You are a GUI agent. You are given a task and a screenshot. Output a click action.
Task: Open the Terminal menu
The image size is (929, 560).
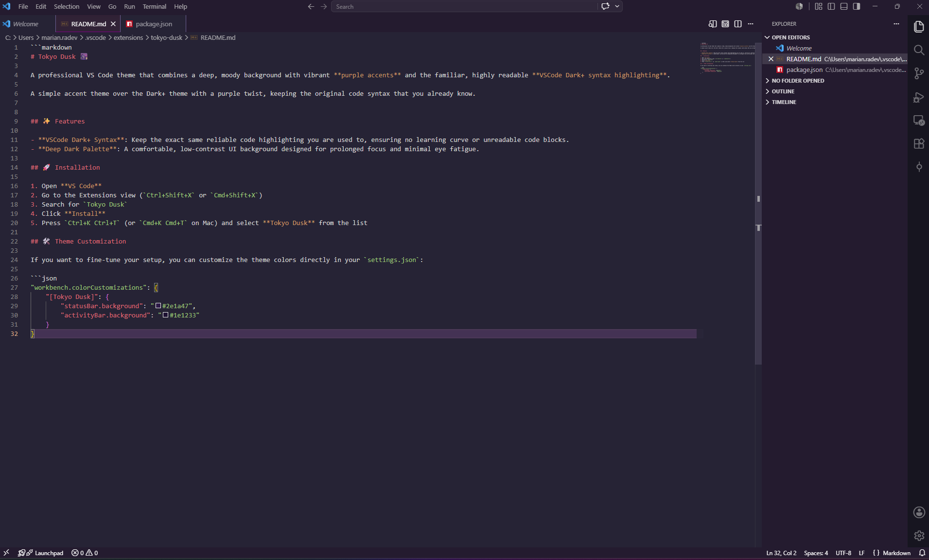click(x=154, y=6)
